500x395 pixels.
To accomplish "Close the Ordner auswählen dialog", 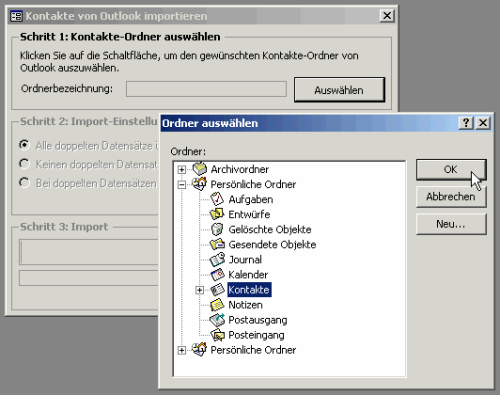I will point(483,123).
